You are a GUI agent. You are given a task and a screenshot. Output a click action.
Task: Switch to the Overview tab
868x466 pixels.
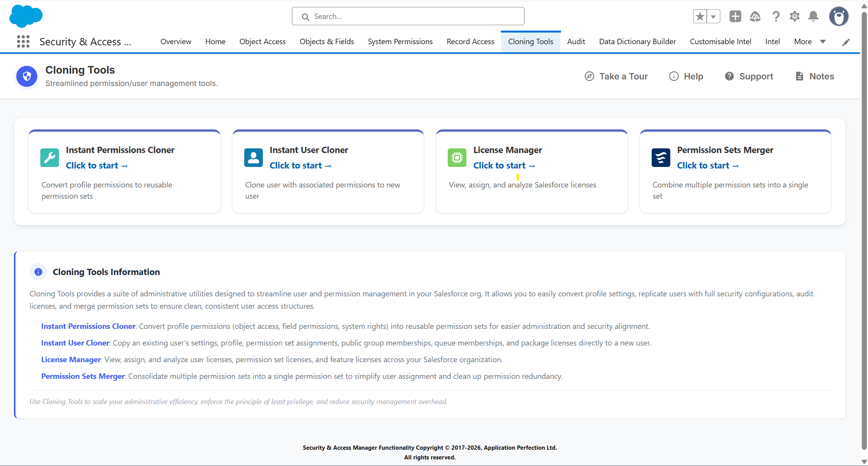pos(176,41)
